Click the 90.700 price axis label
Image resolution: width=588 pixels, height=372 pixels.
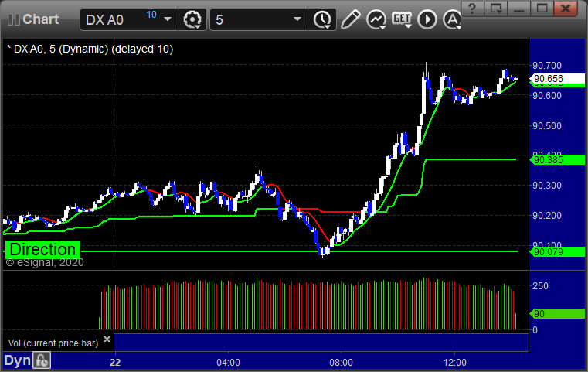(547, 66)
